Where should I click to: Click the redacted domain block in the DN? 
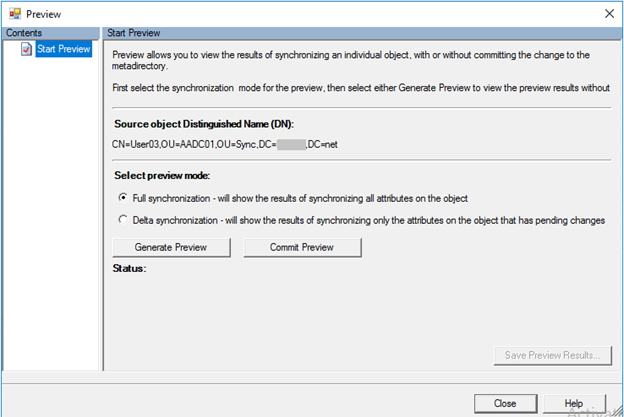[x=291, y=144]
